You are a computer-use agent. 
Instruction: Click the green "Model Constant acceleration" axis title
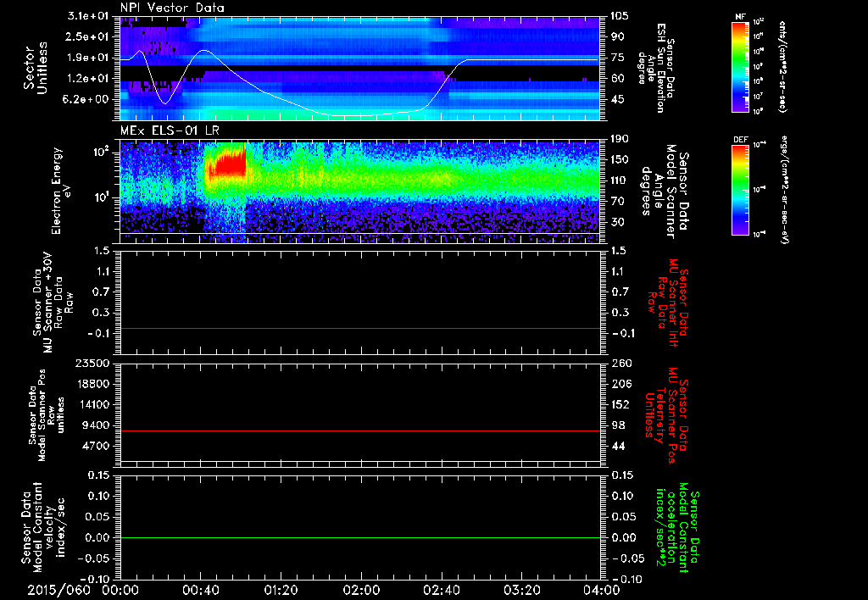point(677,529)
